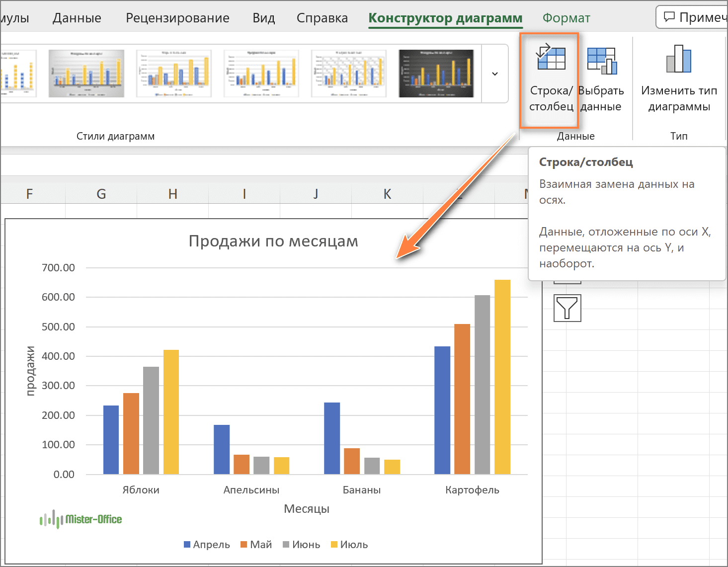Expand the chart styles gallery
Image resolution: width=728 pixels, height=567 pixels.
pos(495,74)
